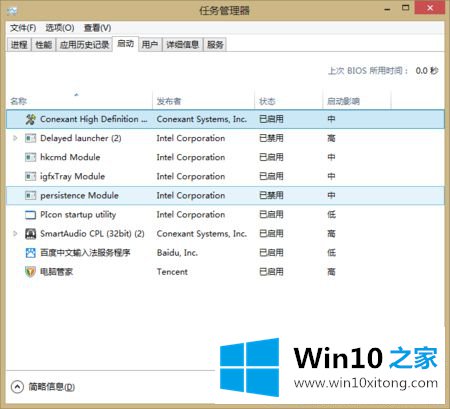Image resolution: width=450 pixels, height=409 pixels.
Task: Collapse to 简略信息 using the arrow icon
Action: tap(17, 387)
